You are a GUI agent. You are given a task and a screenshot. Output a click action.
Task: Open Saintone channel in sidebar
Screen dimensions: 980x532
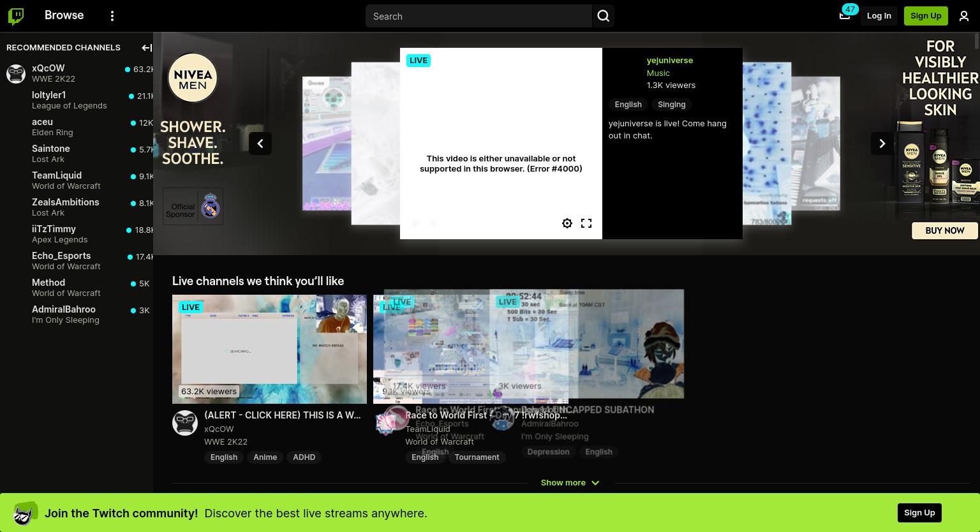coord(77,154)
